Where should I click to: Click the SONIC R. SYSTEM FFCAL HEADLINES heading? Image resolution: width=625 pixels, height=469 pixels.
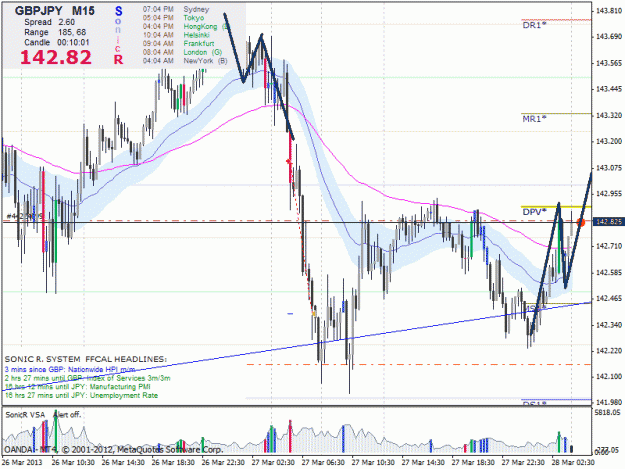pos(86,359)
